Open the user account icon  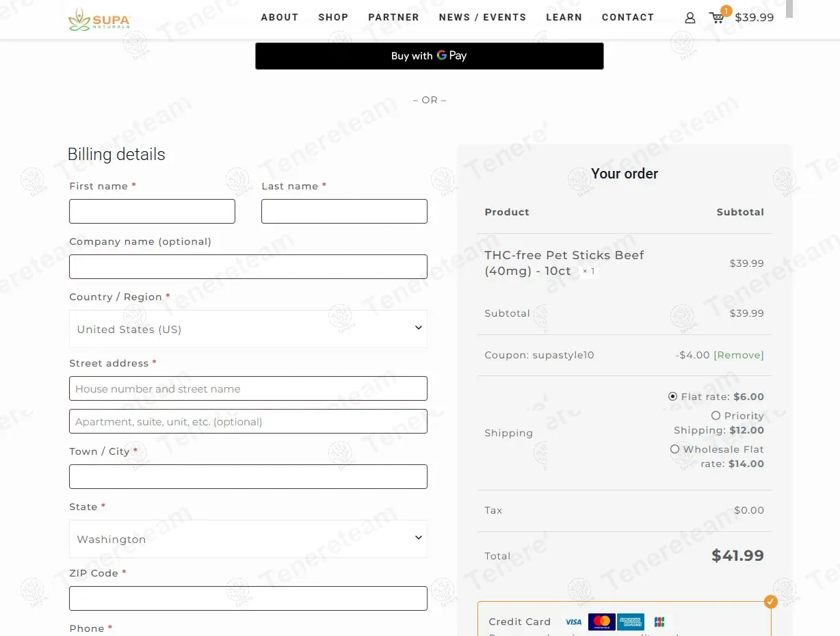tap(690, 18)
